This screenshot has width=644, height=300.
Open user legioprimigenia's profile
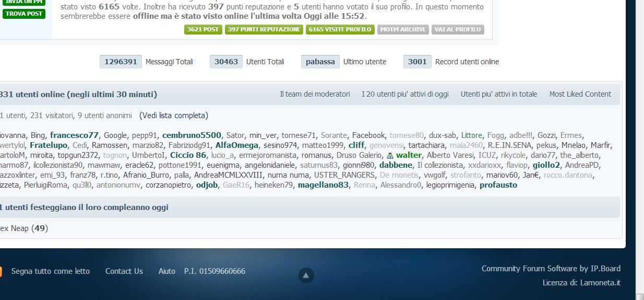click(x=450, y=185)
